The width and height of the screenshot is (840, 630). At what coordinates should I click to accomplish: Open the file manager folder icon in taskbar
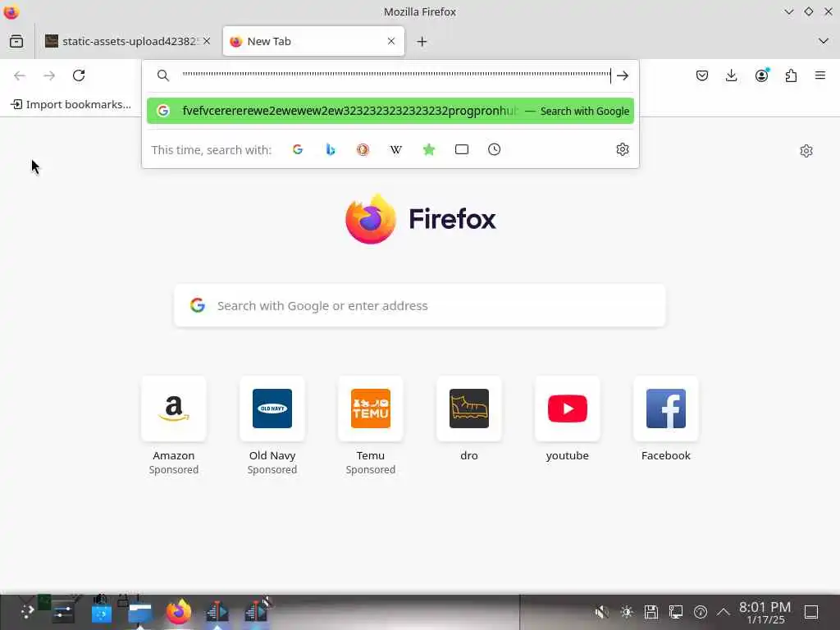tap(139, 612)
